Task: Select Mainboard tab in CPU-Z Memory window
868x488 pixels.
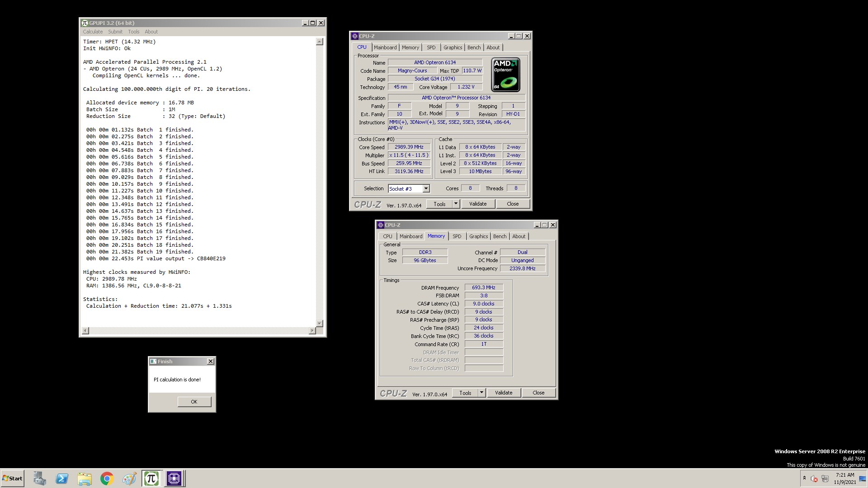Action: (411, 236)
